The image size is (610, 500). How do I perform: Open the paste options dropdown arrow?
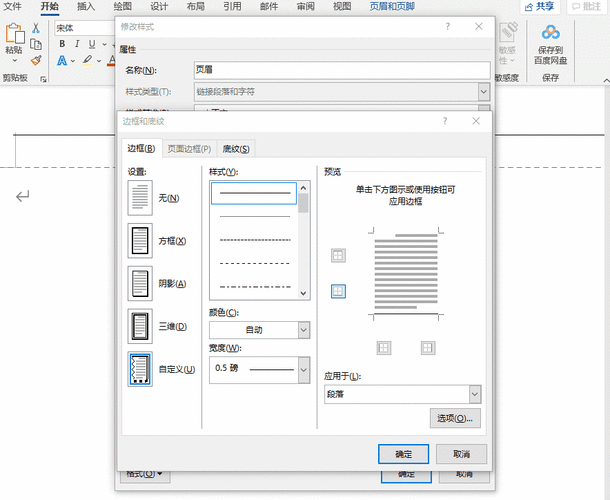click(14, 60)
